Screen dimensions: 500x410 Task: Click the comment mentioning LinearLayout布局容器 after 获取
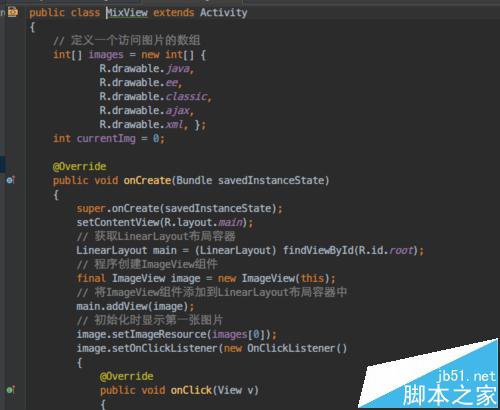pos(156,236)
